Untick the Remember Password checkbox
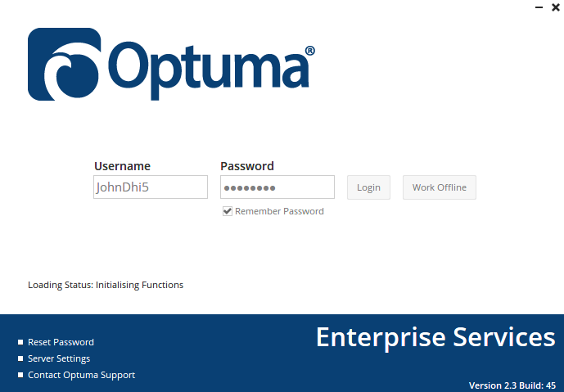 pyautogui.click(x=228, y=211)
